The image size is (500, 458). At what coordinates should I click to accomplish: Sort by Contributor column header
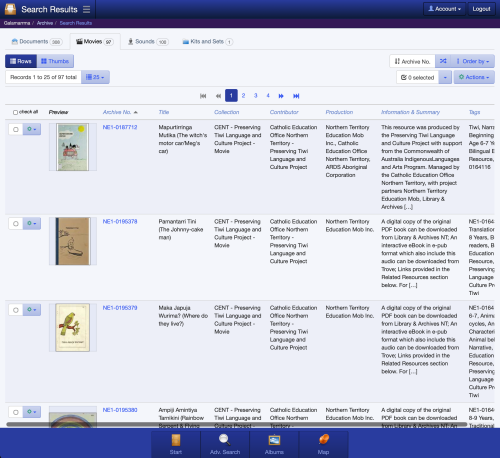click(284, 112)
